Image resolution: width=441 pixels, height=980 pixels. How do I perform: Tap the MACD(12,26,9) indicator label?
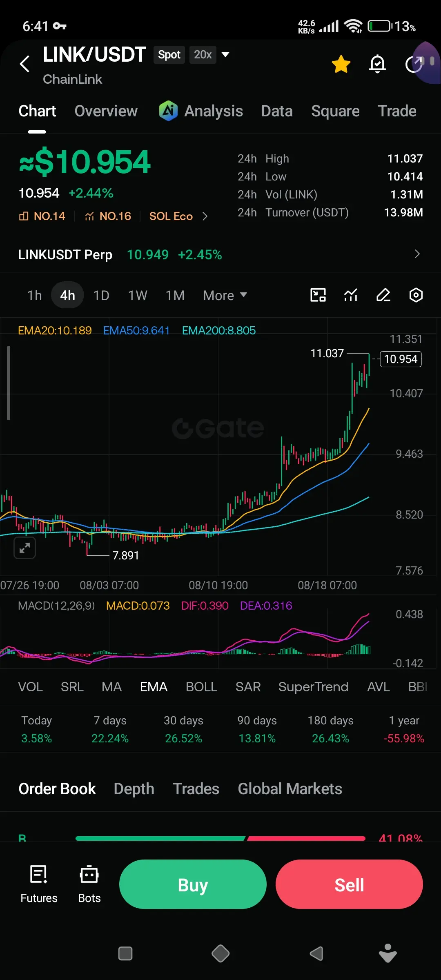click(x=56, y=606)
